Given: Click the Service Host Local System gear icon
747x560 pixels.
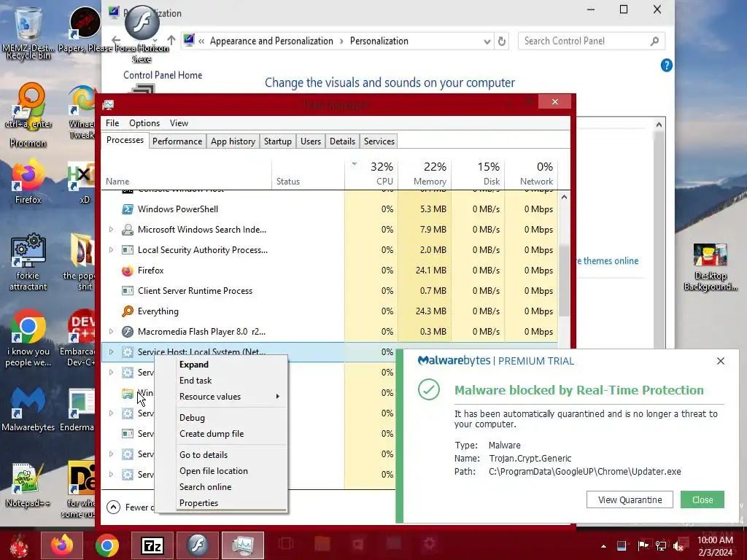Looking at the screenshot, I should tap(127, 352).
